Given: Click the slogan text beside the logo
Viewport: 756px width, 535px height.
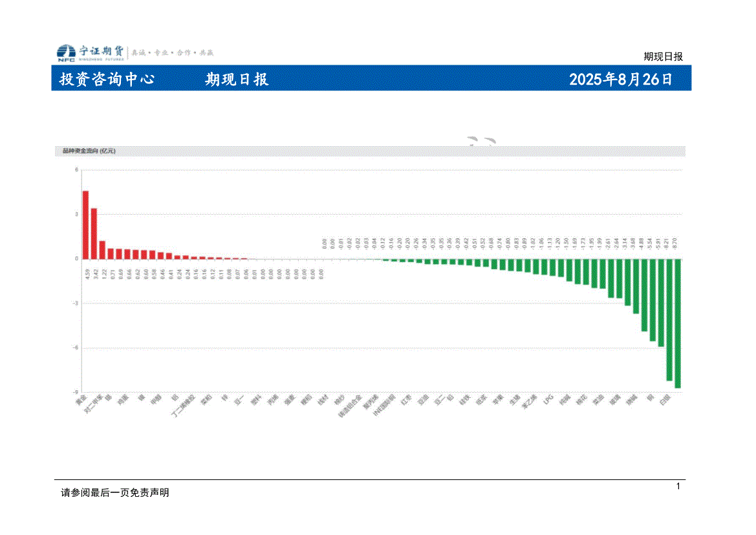Looking at the screenshot, I should tap(172, 52).
